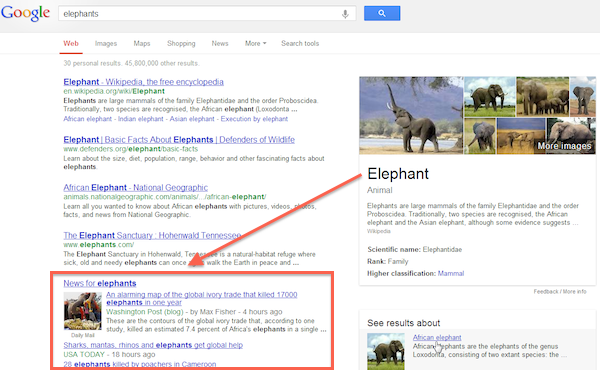Click the Daily Mail news thumbnail
The image size is (600, 370).
(83, 311)
